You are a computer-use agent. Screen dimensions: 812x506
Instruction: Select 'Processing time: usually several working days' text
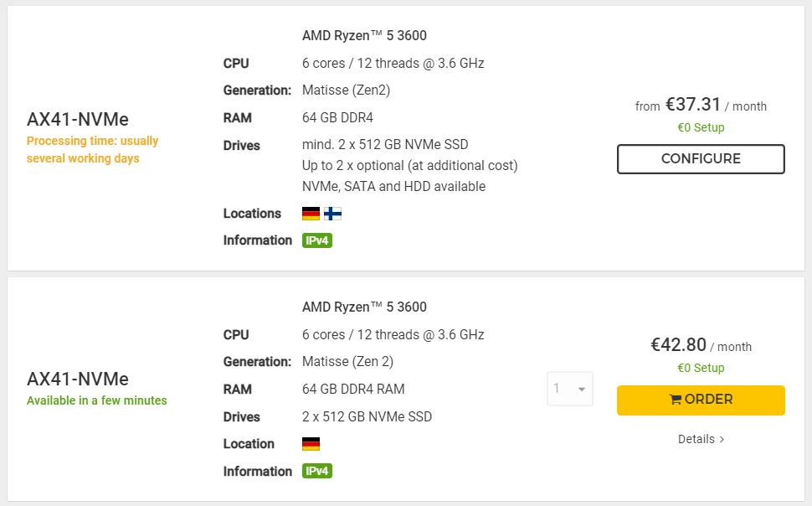pos(92,149)
